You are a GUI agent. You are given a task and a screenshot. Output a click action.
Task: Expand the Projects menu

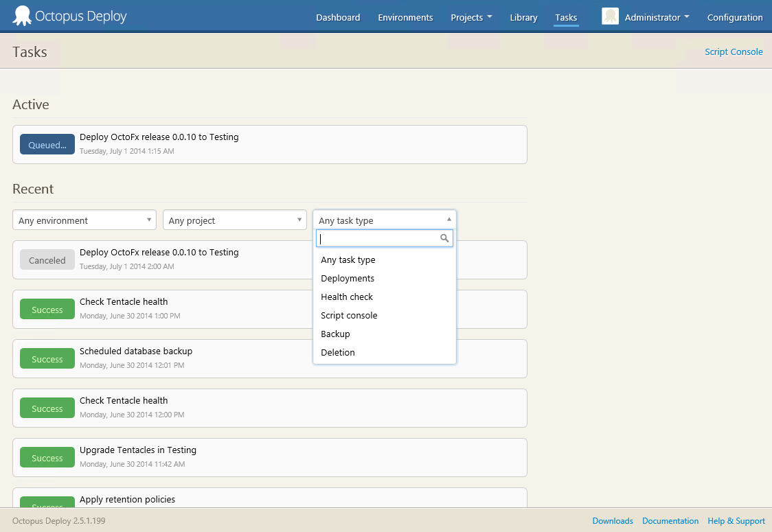tap(471, 16)
